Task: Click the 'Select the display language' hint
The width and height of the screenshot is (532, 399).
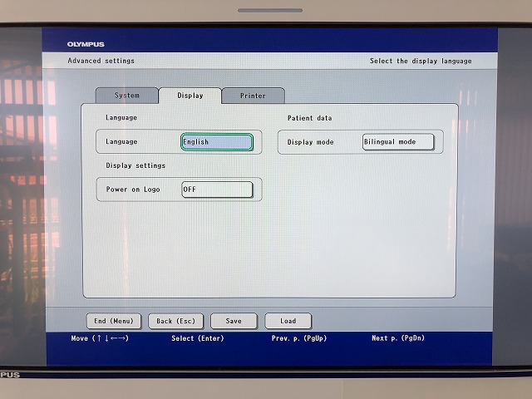Action: click(x=421, y=61)
